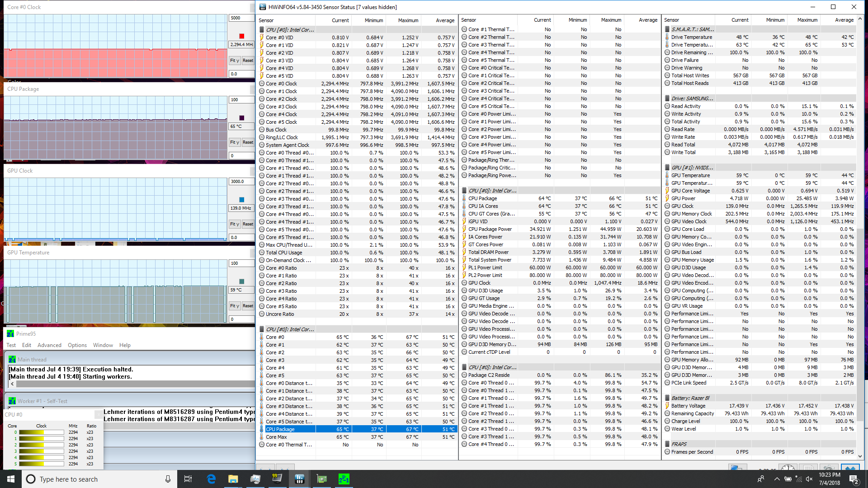Open Microsoft Edge from taskbar
Viewport: 868px width, 488px height.
tap(211, 479)
